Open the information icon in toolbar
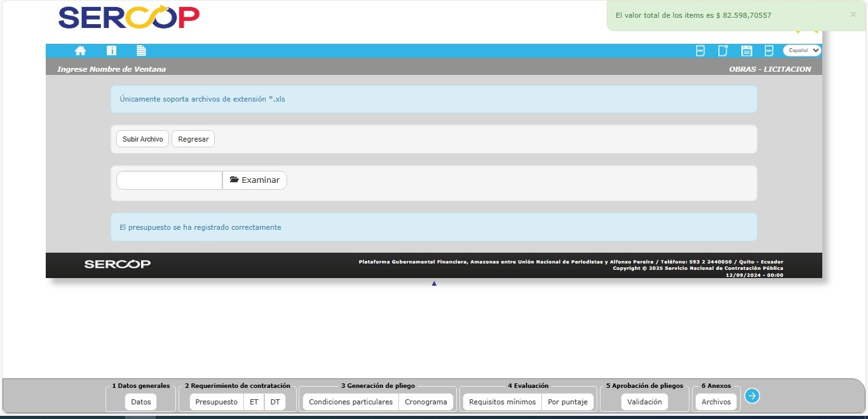This screenshot has height=419, width=868. click(x=111, y=51)
